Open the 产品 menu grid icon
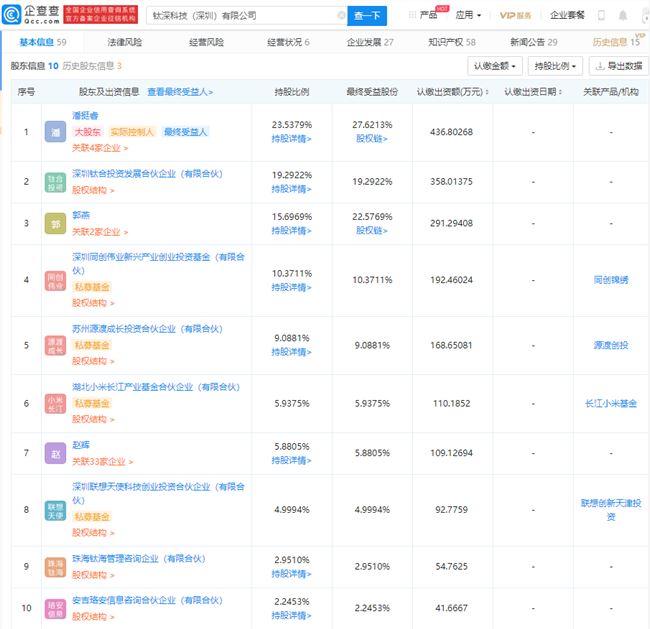The width and height of the screenshot is (650, 629). (412, 15)
